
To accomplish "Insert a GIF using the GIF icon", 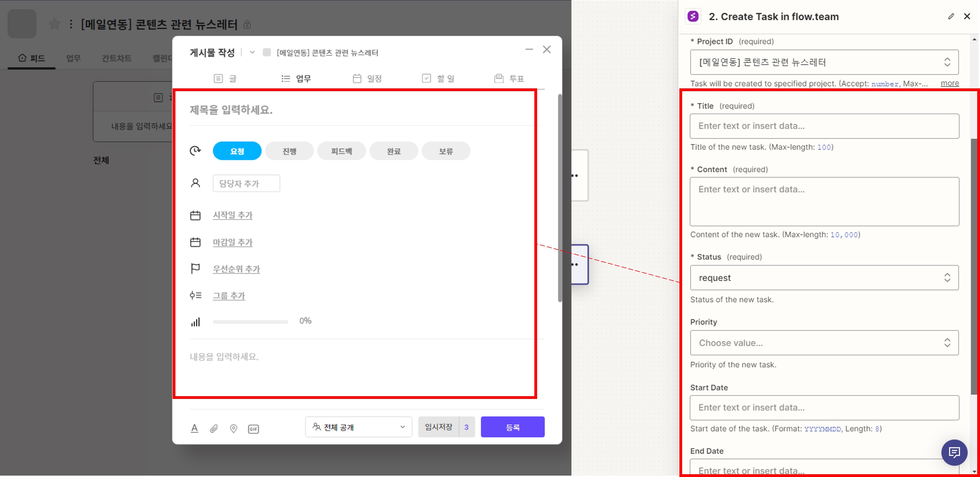I will coord(254,429).
